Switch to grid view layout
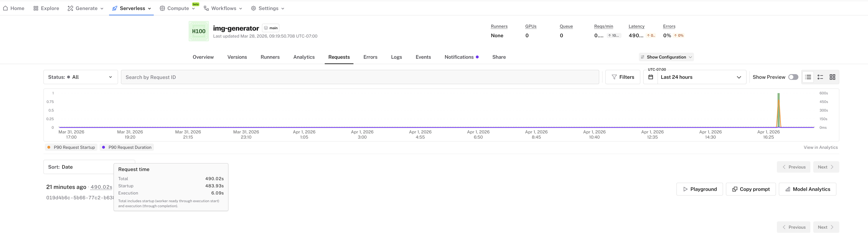The width and height of the screenshot is (868, 245). click(x=832, y=77)
